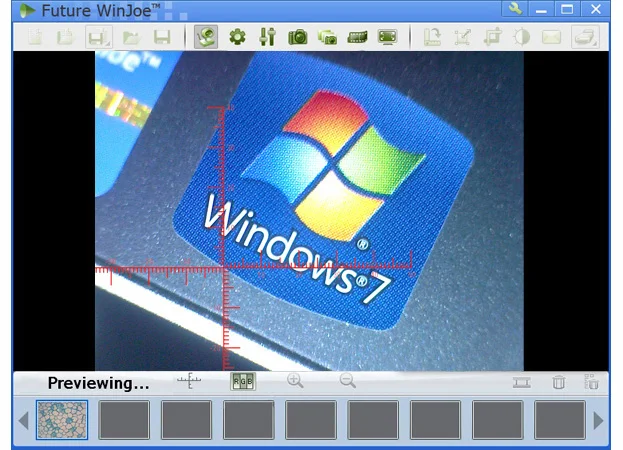The width and height of the screenshot is (623, 450).
Task: Start recording with the film strip icon
Action: (x=357, y=37)
